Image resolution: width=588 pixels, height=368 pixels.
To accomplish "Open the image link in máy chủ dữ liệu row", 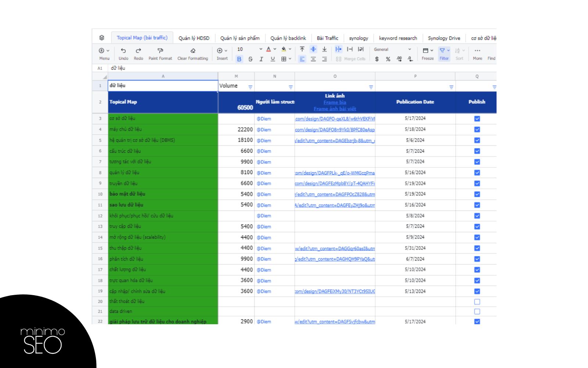I will click(x=335, y=130).
